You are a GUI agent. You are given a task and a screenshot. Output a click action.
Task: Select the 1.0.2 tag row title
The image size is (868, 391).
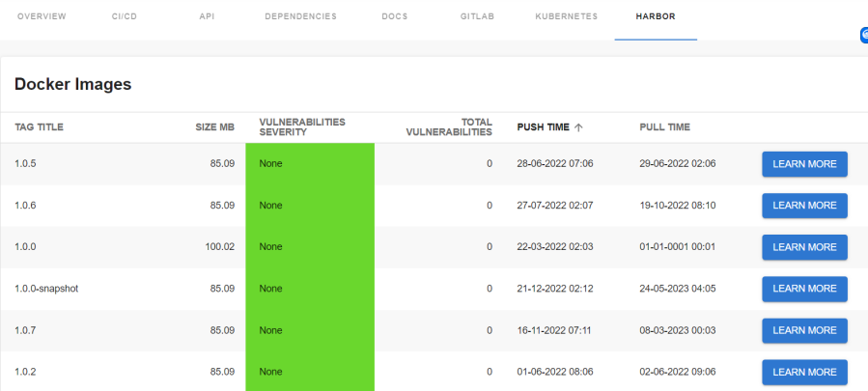[25, 372]
